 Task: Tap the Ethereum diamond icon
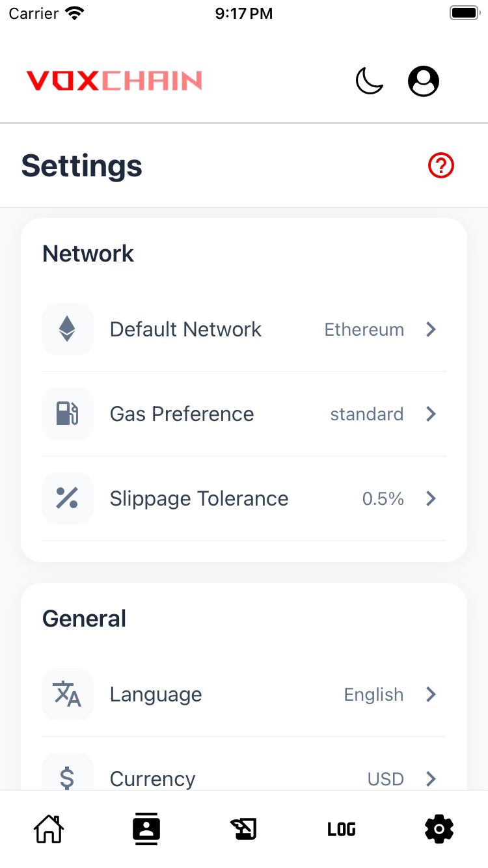tap(67, 329)
